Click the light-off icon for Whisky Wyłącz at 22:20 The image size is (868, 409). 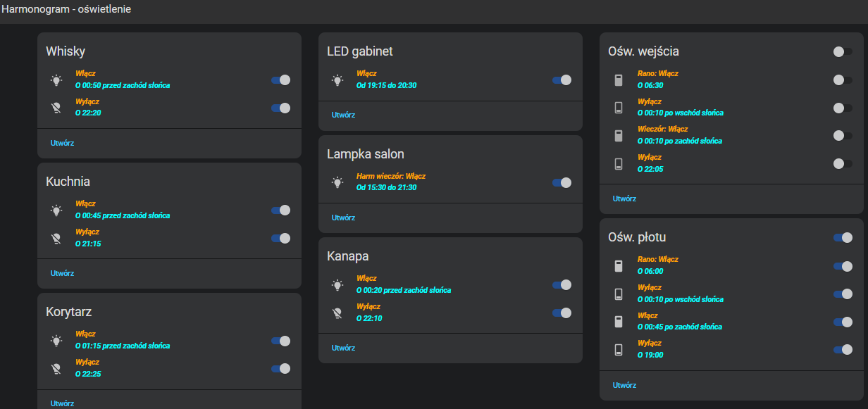click(x=56, y=108)
